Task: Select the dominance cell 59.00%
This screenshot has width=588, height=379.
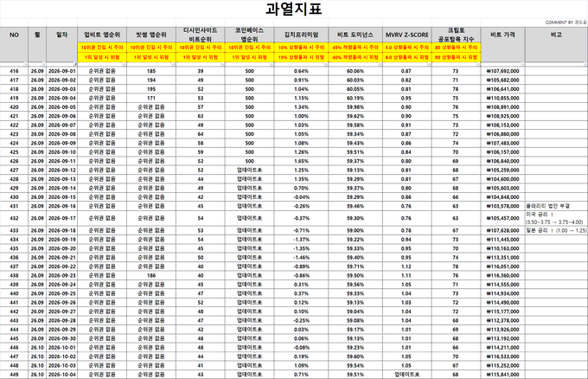Action: [355, 230]
